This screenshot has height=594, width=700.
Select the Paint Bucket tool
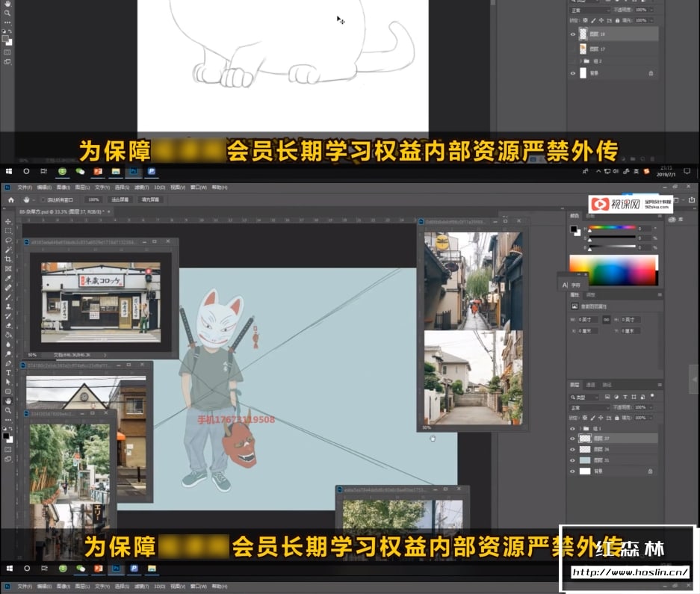pos(8,335)
